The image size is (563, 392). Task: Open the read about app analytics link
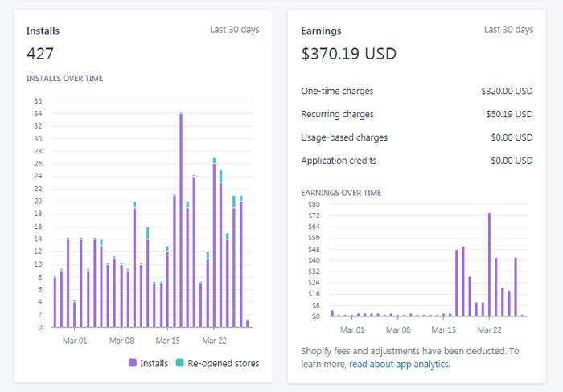point(400,365)
